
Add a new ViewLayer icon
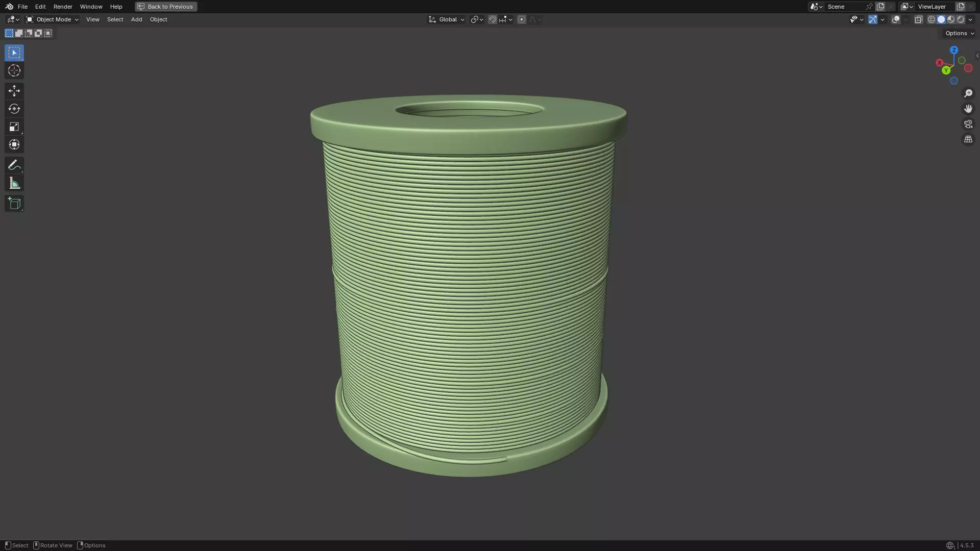coord(961,7)
